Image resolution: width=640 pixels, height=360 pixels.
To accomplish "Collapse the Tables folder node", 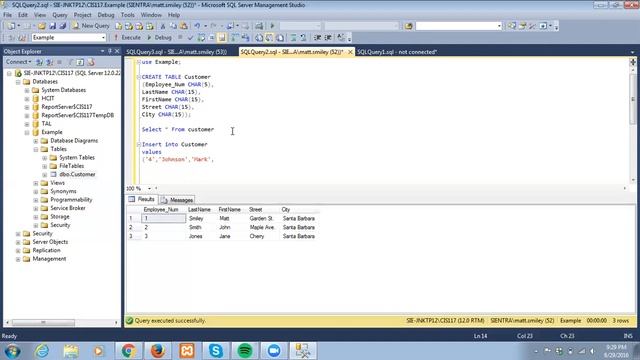I will point(36,149).
